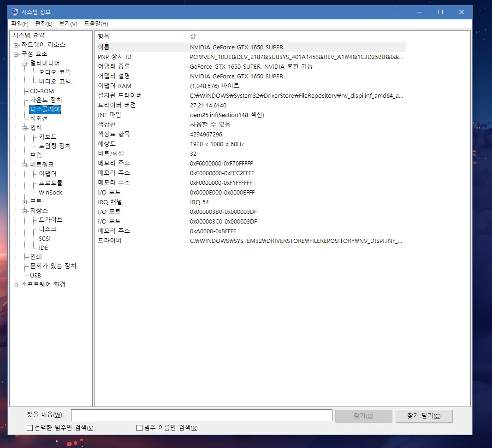Select the 어댑터 종류 row

[x=250, y=66]
